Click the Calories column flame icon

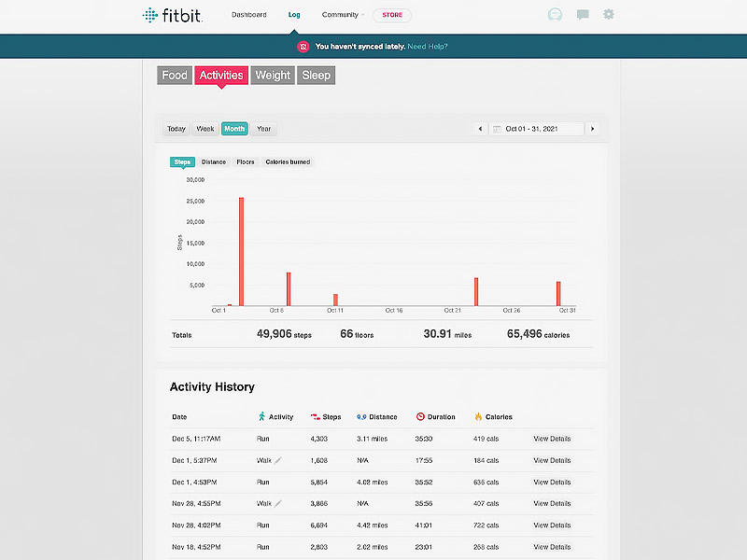pyautogui.click(x=478, y=416)
